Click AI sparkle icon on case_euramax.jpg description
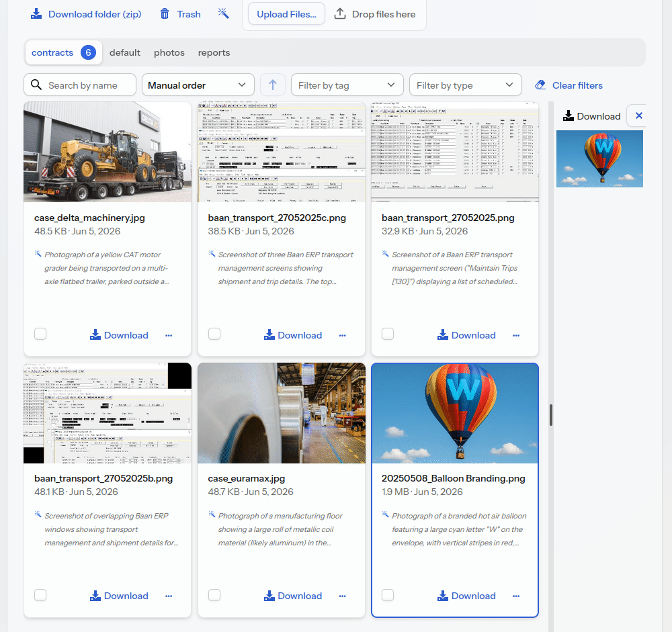 212,514
